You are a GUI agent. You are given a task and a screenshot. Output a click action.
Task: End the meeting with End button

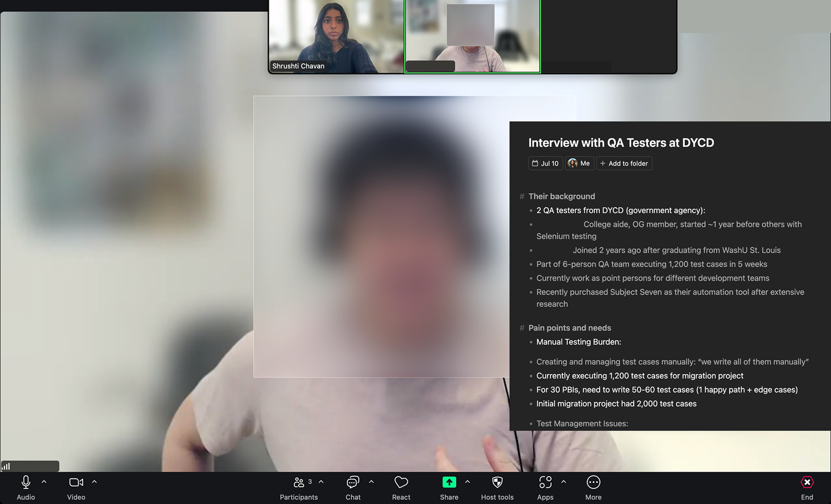pyautogui.click(x=807, y=482)
